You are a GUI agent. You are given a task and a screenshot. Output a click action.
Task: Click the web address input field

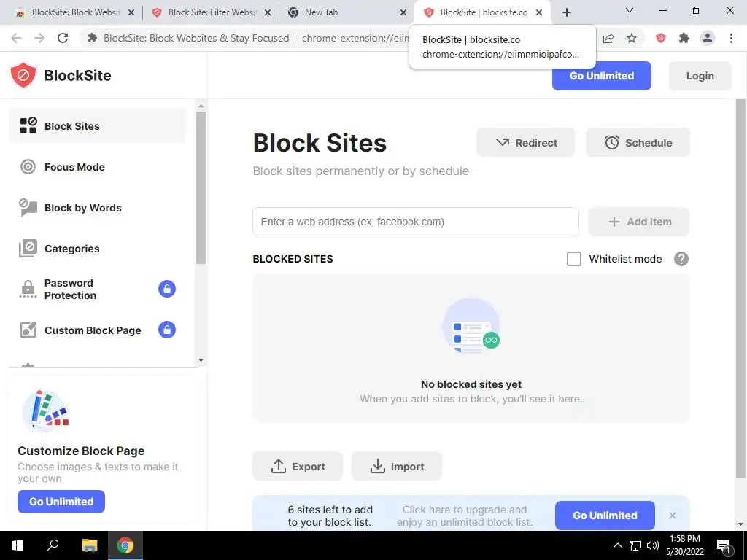point(415,222)
